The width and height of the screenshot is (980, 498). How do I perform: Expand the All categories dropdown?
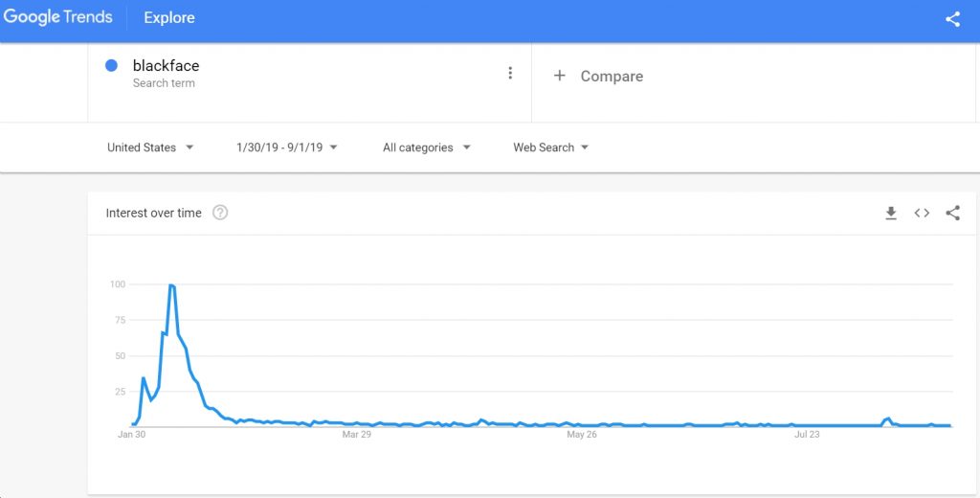[426, 147]
